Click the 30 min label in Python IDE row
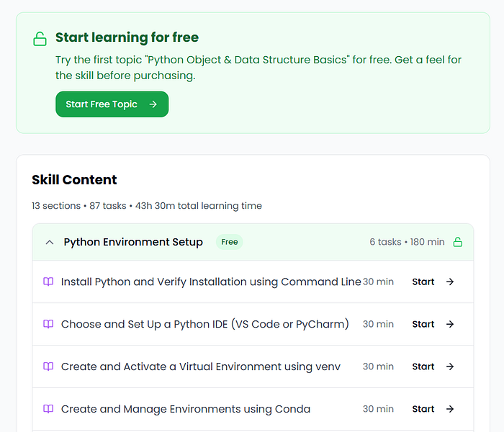The width and height of the screenshot is (504, 432). pos(378,324)
